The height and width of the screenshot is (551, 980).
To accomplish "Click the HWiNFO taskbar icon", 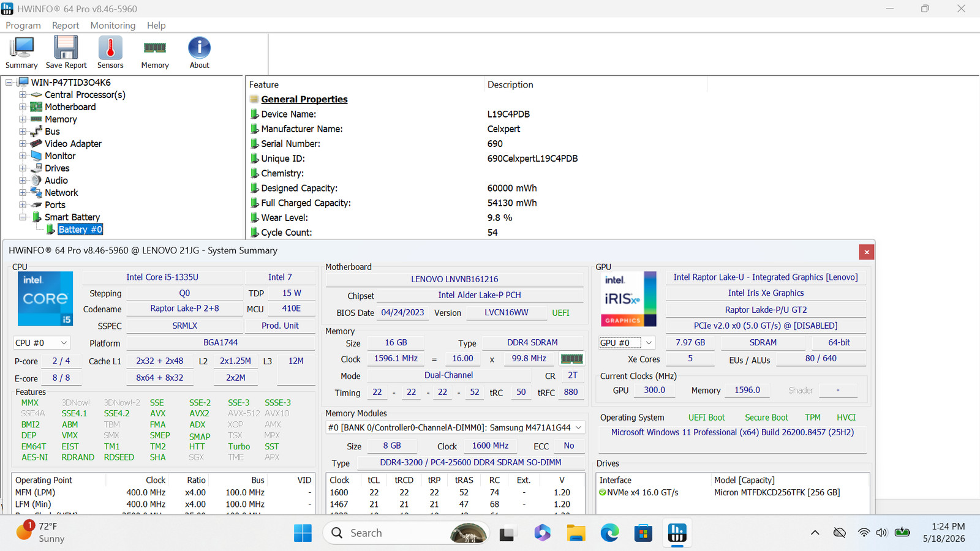I will tap(677, 533).
